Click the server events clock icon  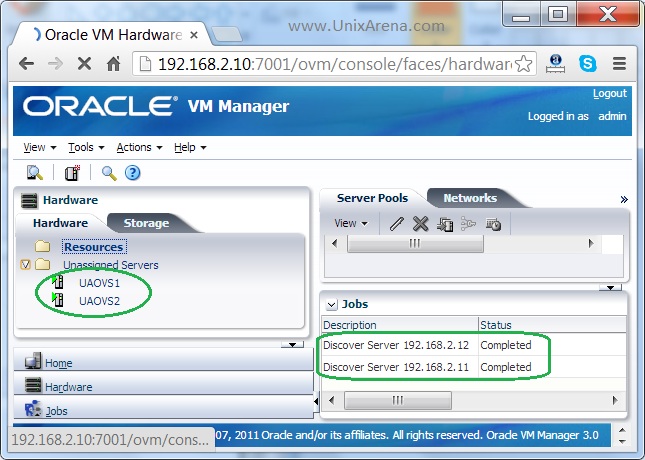point(493,224)
